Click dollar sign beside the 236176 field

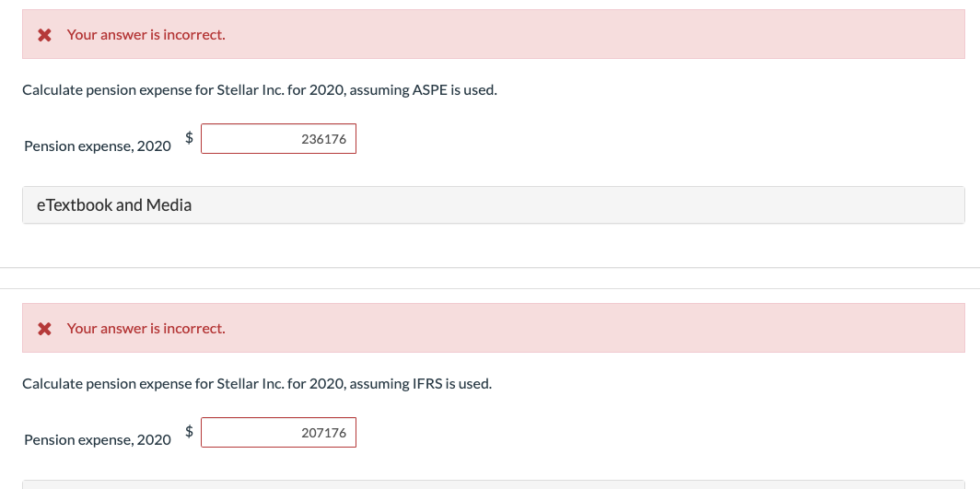(x=189, y=137)
